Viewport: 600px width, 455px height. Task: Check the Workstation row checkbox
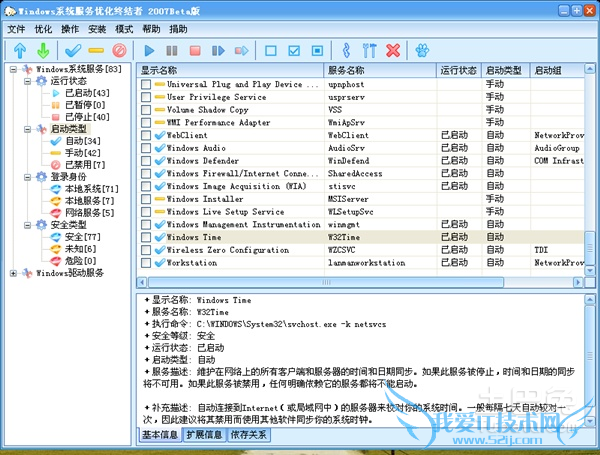(146, 263)
